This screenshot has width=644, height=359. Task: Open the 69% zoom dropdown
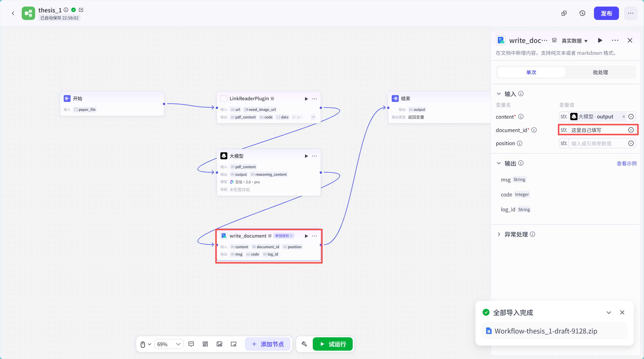pyautogui.click(x=169, y=344)
